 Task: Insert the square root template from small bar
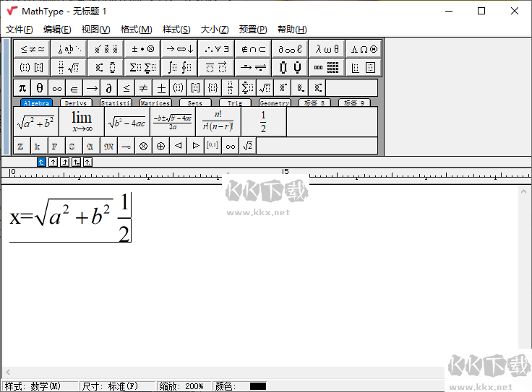265,88
